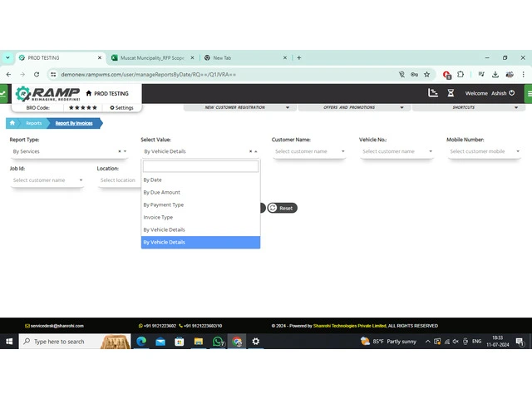Click the hourglass icon in header

(x=451, y=93)
